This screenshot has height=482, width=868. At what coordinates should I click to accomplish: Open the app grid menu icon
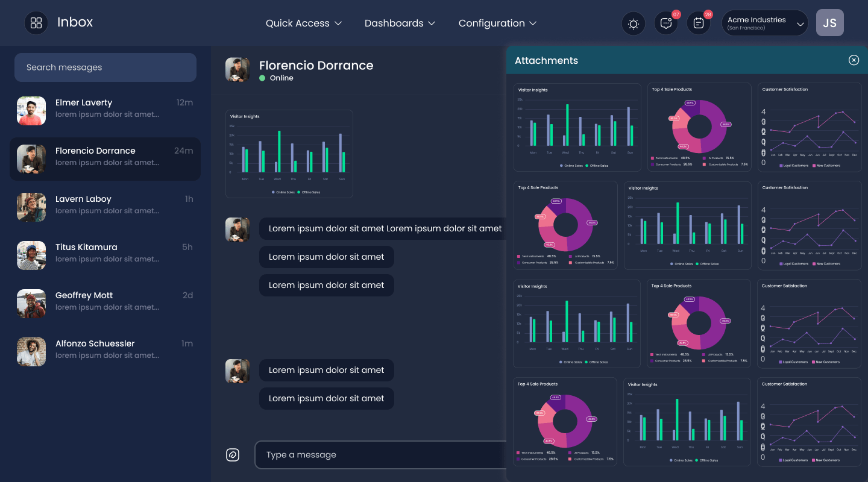[36, 23]
